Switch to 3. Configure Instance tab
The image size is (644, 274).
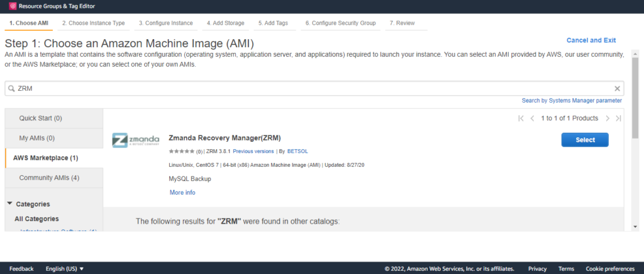pyautogui.click(x=165, y=23)
